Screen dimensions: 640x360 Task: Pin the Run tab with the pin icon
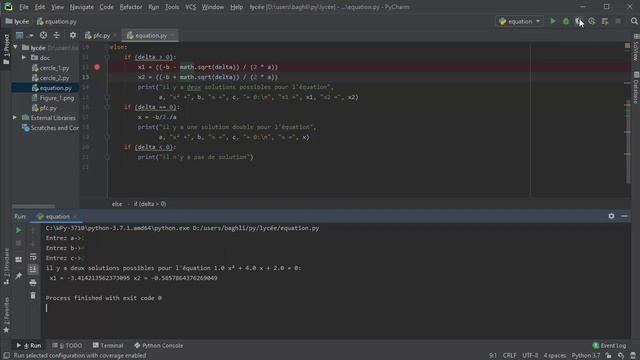pyautogui.click(x=18, y=276)
